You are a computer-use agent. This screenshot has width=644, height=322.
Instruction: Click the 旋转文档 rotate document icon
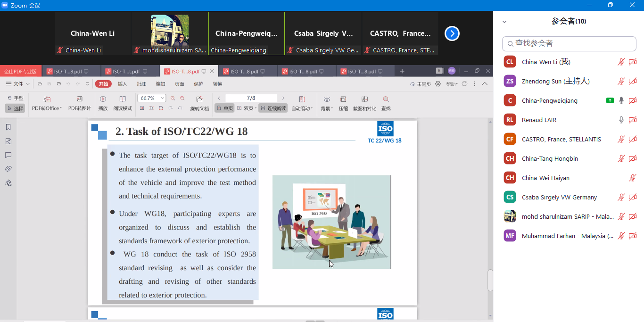tap(199, 99)
